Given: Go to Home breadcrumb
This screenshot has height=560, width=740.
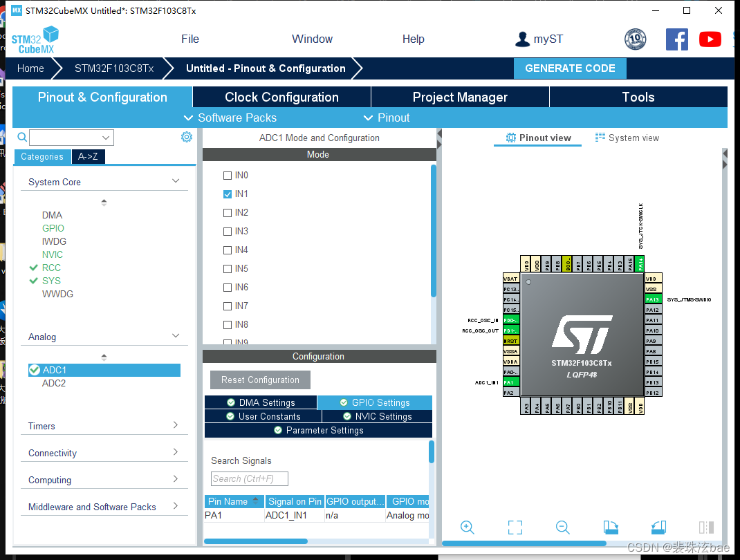Looking at the screenshot, I should point(30,68).
